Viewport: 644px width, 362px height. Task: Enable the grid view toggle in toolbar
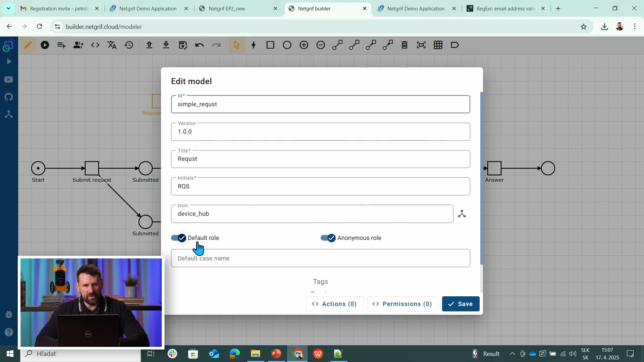click(438, 45)
